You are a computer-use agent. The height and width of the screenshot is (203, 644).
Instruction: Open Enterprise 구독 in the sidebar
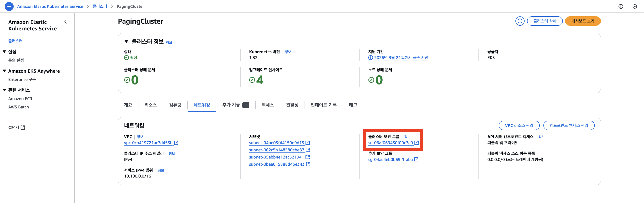(x=22, y=80)
